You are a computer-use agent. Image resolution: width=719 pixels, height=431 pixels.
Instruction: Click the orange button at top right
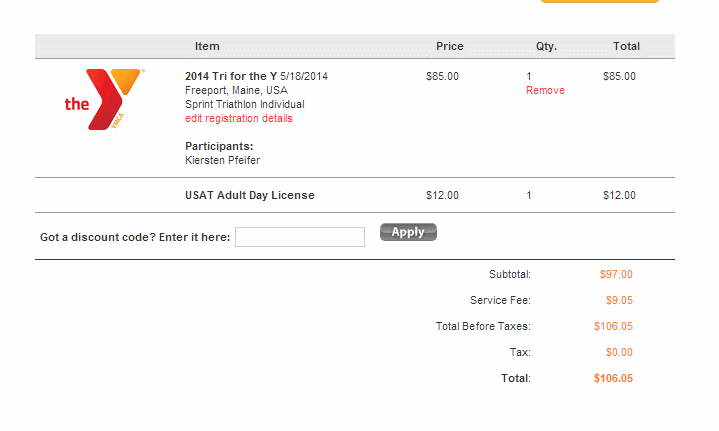point(600,2)
